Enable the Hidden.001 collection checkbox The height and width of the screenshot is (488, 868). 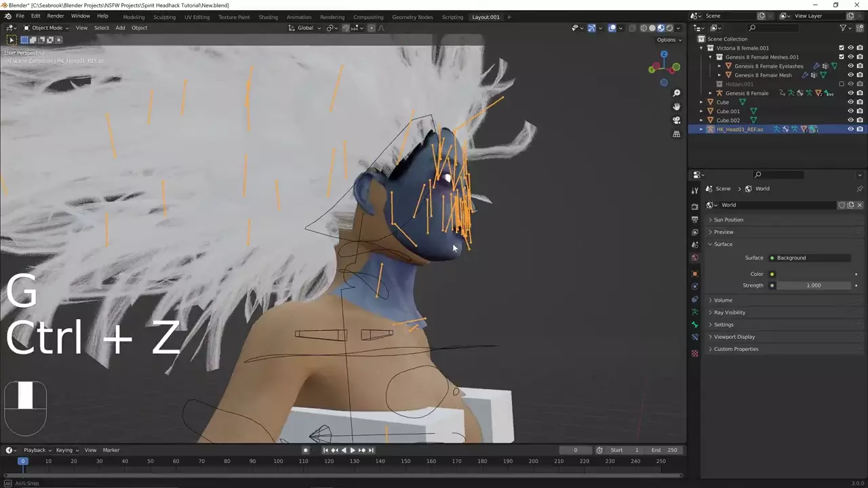click(x=842, y=84)
